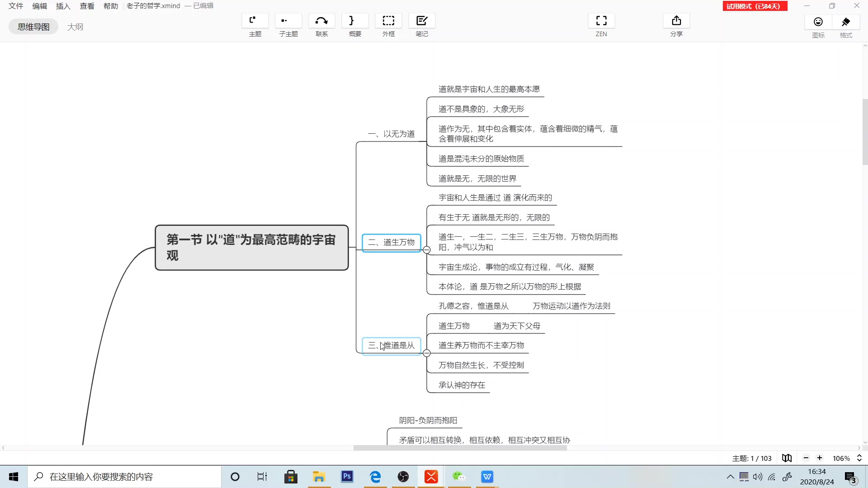
Task: Zoom out with the minus button
Action: pyautogui.click(x=806, y=458)
